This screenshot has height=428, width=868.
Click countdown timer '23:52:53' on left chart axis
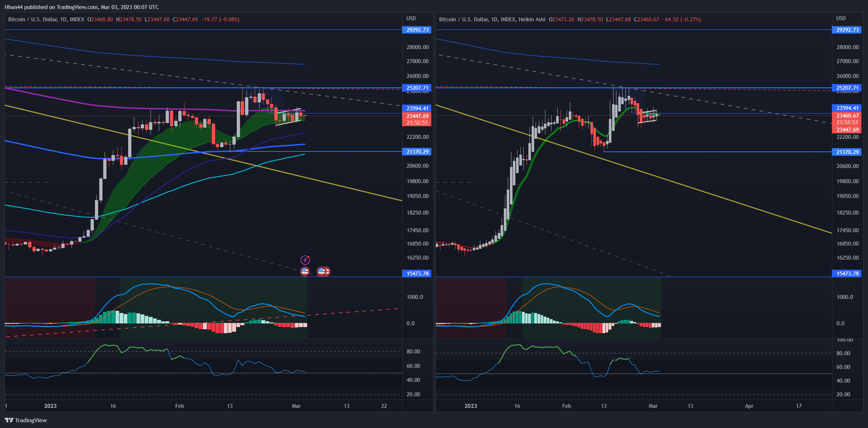click(x=417, y=123)
